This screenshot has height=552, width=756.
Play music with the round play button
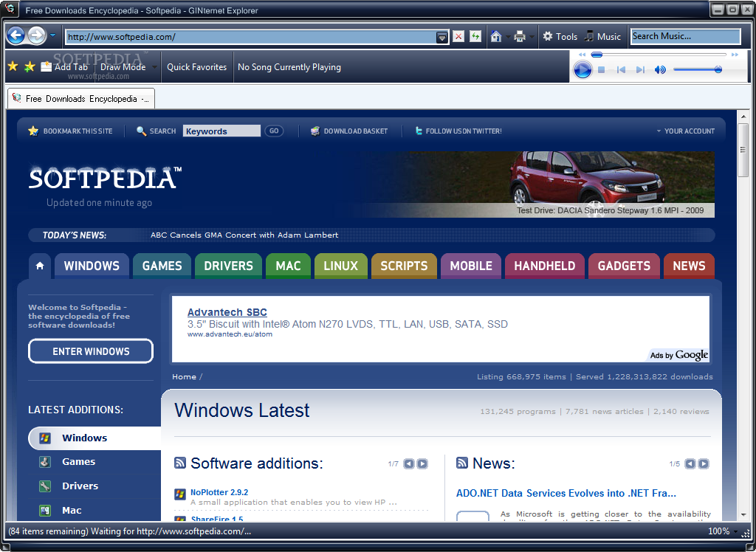tap(583, 70)
